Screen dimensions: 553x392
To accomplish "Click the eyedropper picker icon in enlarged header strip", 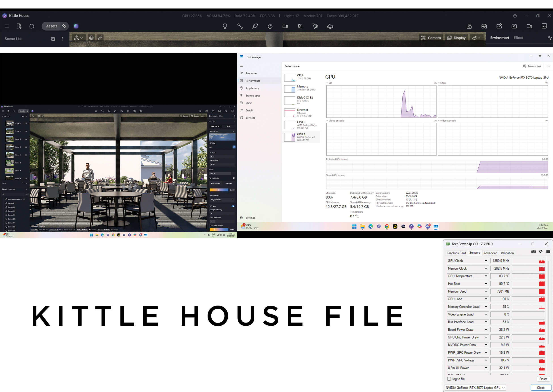I will (x=100, y=38).
